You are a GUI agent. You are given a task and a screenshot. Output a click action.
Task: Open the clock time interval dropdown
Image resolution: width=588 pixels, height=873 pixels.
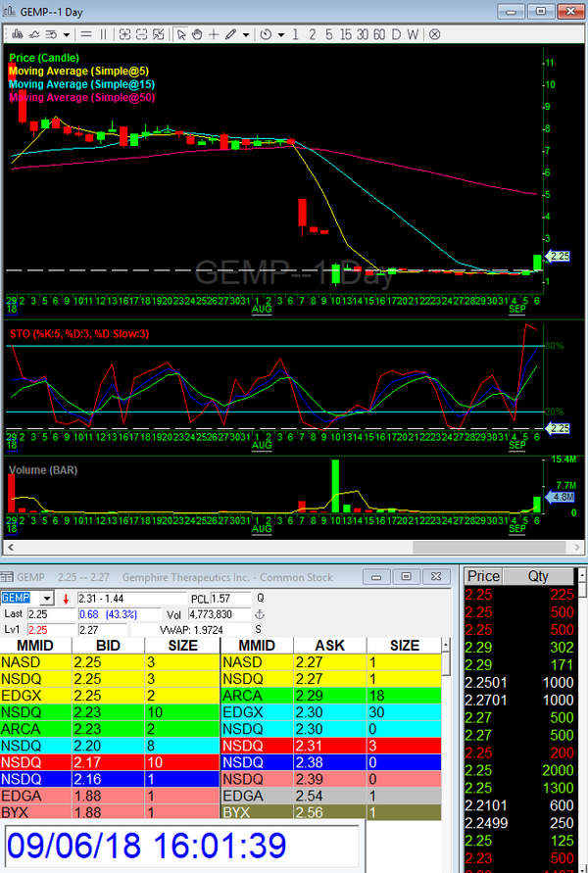[x=281, y=34]
